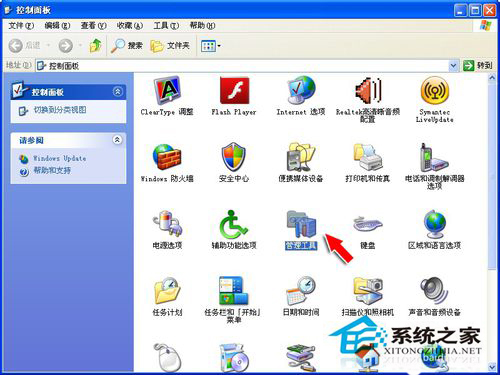
Task: Open 键盘 keyboard icon
Action: tap(368, 224)
